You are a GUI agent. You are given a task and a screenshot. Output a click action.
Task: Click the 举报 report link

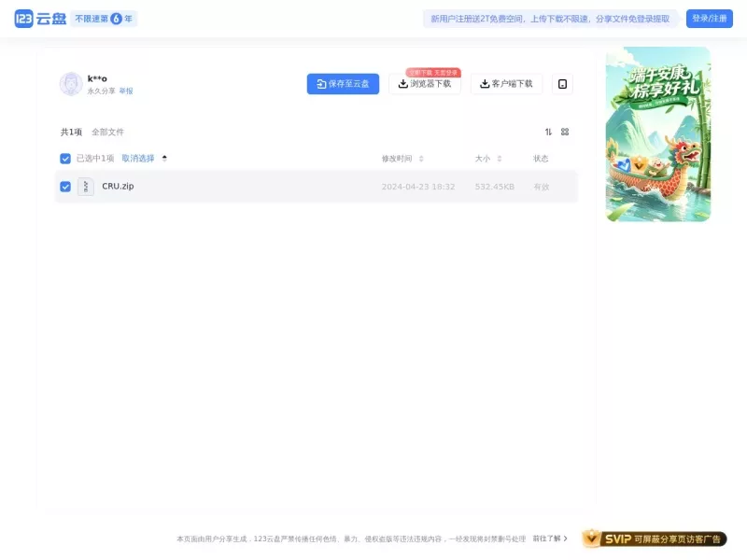126,91
